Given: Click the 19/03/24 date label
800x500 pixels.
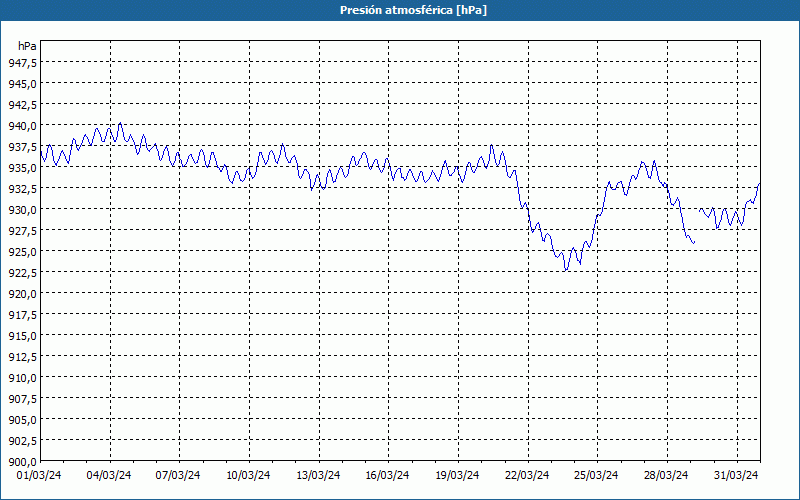Looking at the screenshot, I should (x=457, y=475).
